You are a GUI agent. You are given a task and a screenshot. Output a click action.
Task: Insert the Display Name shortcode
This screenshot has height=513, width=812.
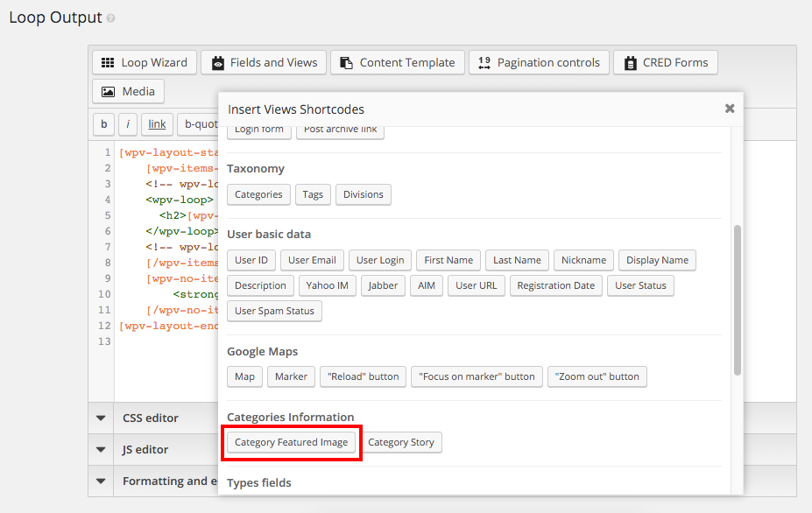click(657, 260)
